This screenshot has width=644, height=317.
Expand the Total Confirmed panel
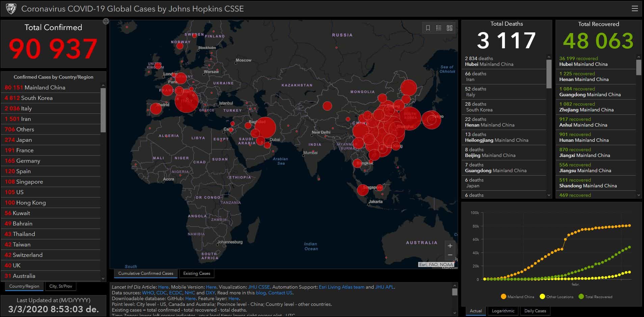point(106,21)
